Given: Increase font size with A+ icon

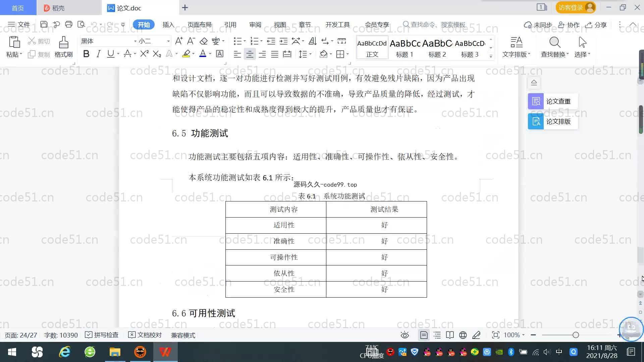Looking at the screenshot, I should pos(179,41).
